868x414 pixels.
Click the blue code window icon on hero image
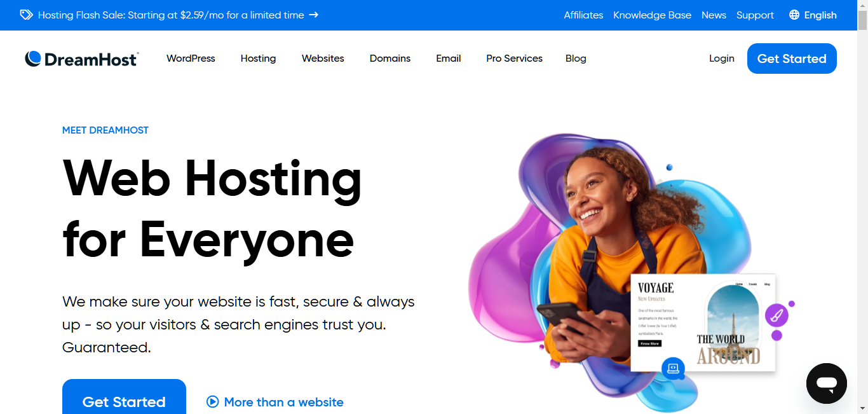click(673, 368)
